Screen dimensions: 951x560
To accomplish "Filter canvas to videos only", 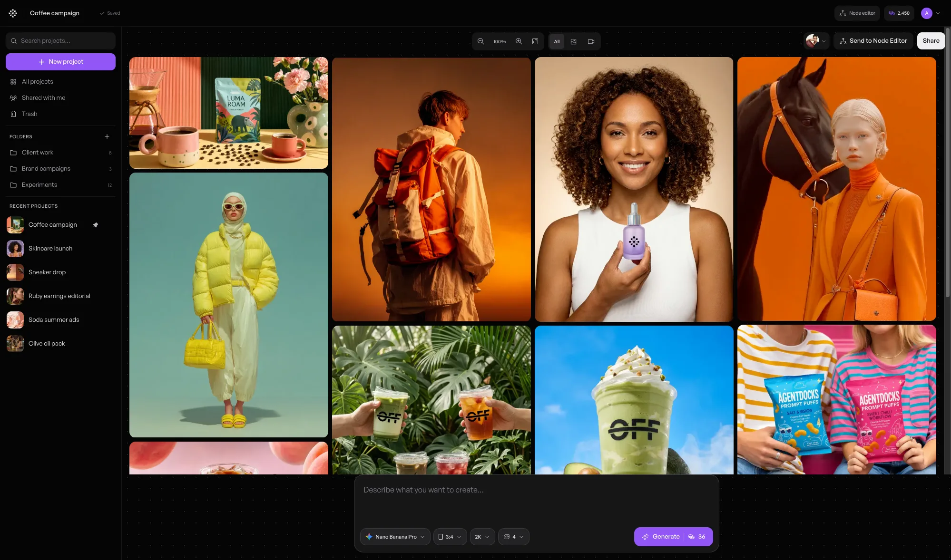I will (591, 41).
